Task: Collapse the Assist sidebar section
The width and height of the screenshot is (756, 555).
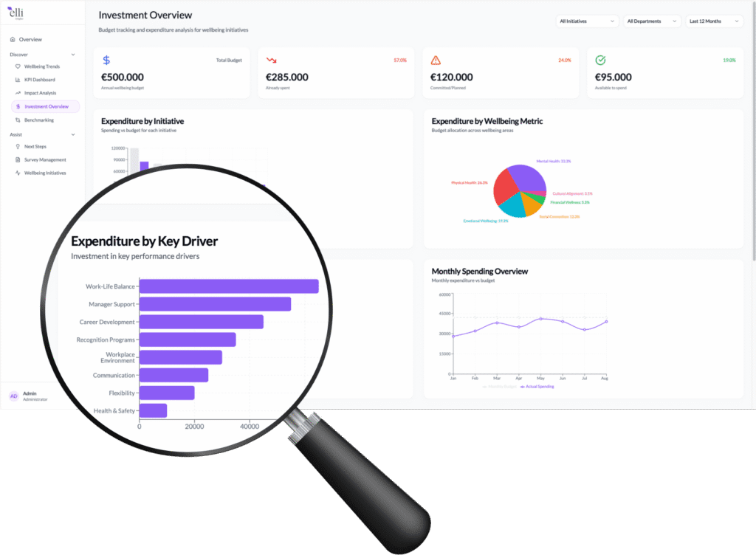Action: coord(72,134)
